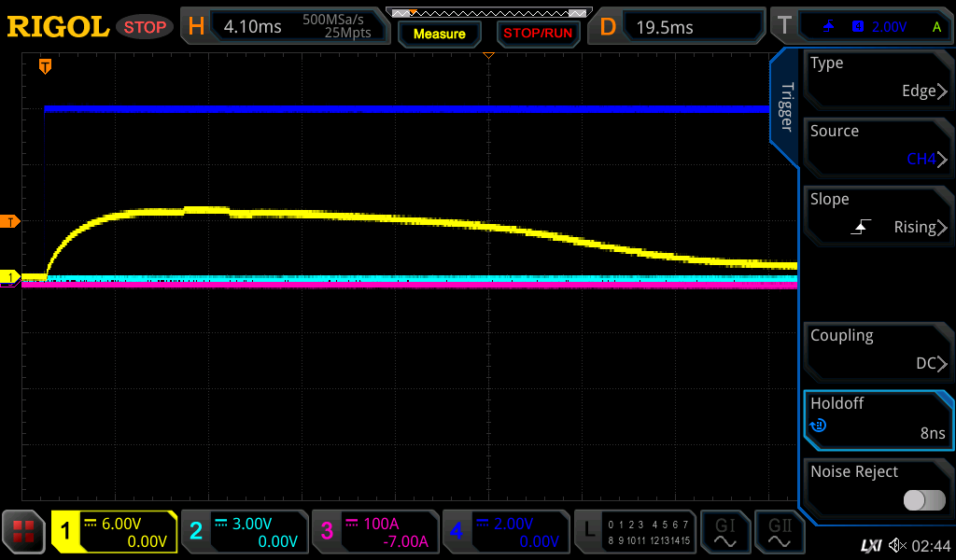Click the muted speaker sound icon
The width and height of the screenshot is (956, 560).
point(897,544)
